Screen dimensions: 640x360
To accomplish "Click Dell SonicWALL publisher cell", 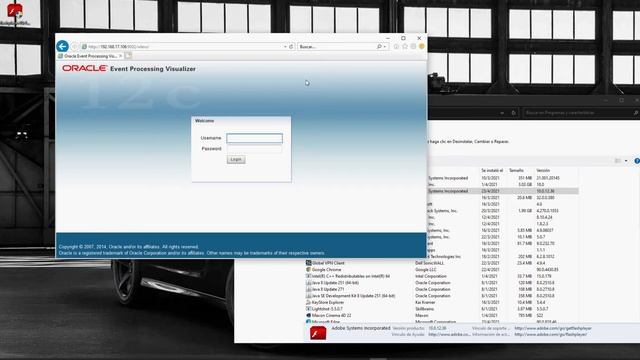I will click(x=430, y=263).
